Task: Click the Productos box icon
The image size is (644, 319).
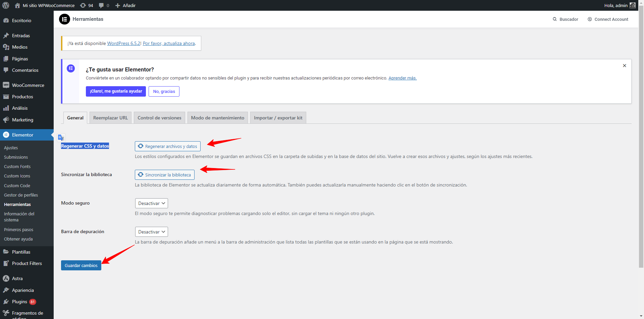Action: pyautogui.click(x=6, y=97)
